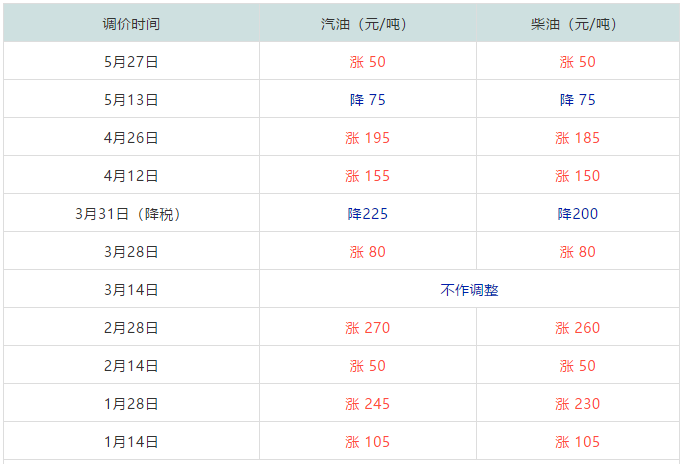Select the "2月28日" date cell
The height and width of the screenshot is (464, 684).
(131, 327)
